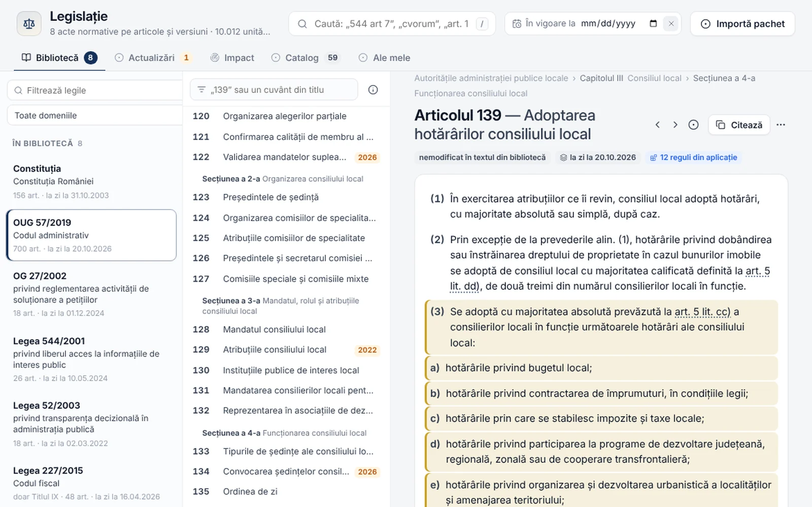
Task: Open article 121 Confirmarea calității de membru
Action: point(286,137)
